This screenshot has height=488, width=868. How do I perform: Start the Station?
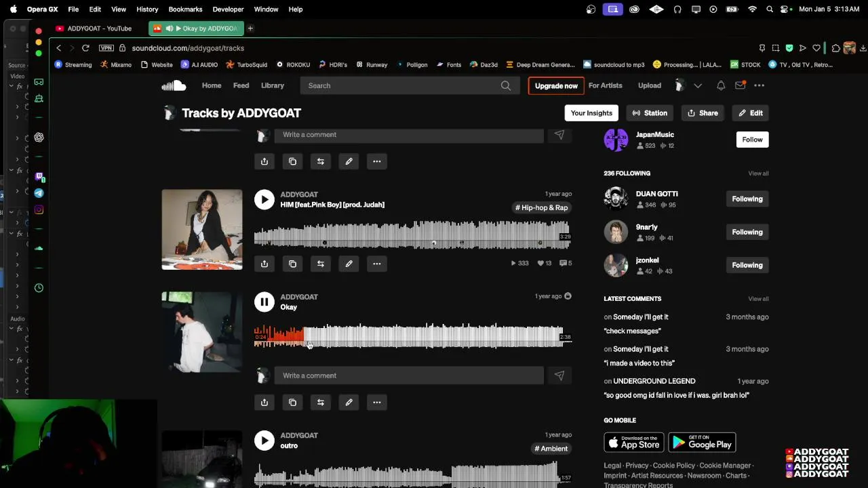(x=650, y=113)
